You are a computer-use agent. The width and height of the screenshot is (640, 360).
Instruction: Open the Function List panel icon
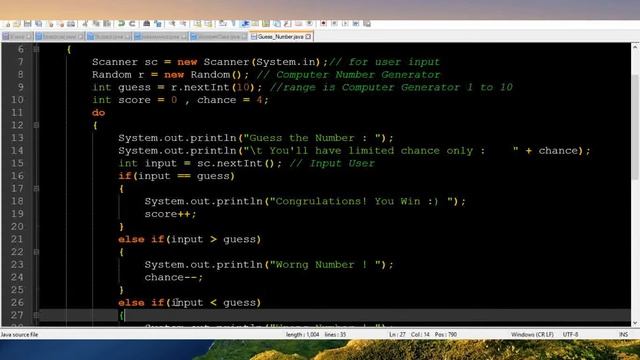[287, 24]
